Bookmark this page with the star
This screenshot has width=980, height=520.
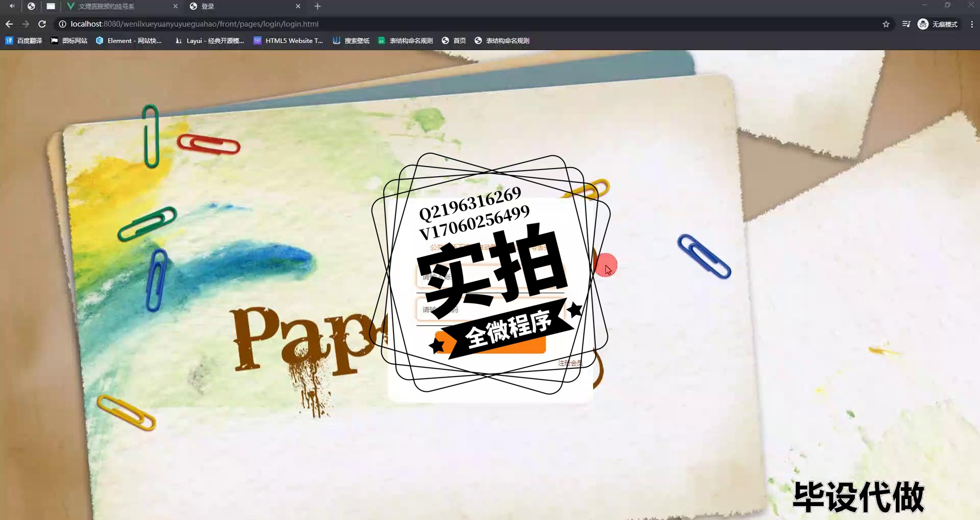coord(886,24)
